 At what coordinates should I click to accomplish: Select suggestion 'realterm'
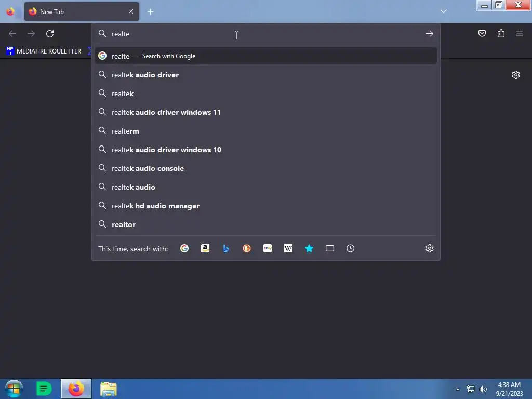tap(266, 131)
